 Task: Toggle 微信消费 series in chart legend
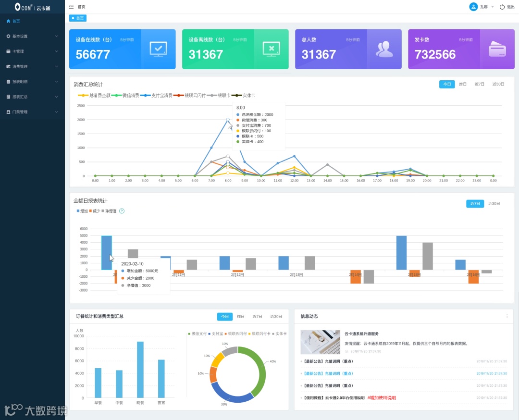(125, 95)
